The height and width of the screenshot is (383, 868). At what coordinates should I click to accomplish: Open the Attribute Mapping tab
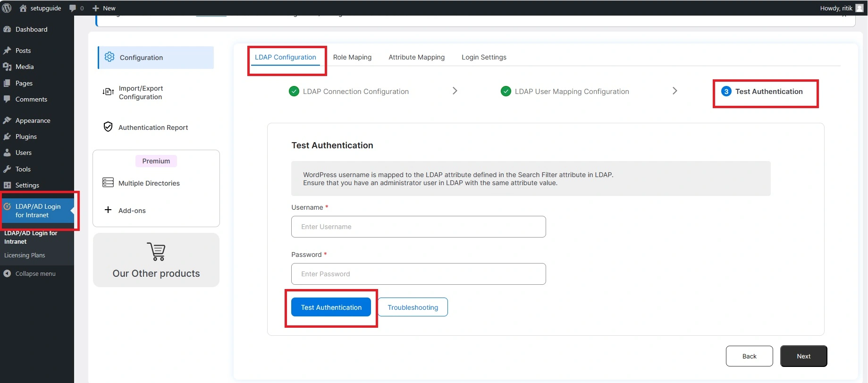point(416,57)
